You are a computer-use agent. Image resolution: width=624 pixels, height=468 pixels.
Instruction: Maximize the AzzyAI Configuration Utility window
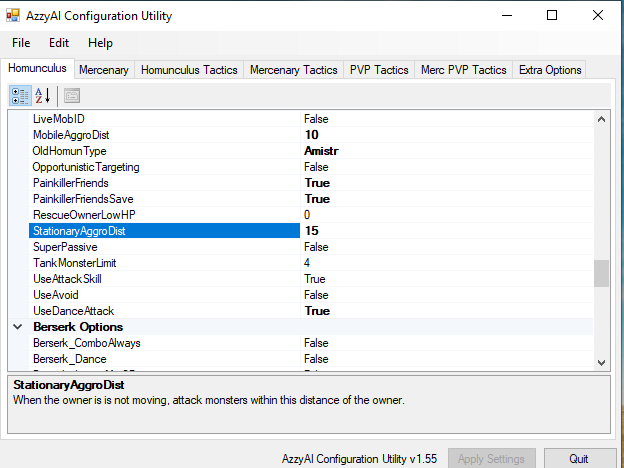point(552,16)
